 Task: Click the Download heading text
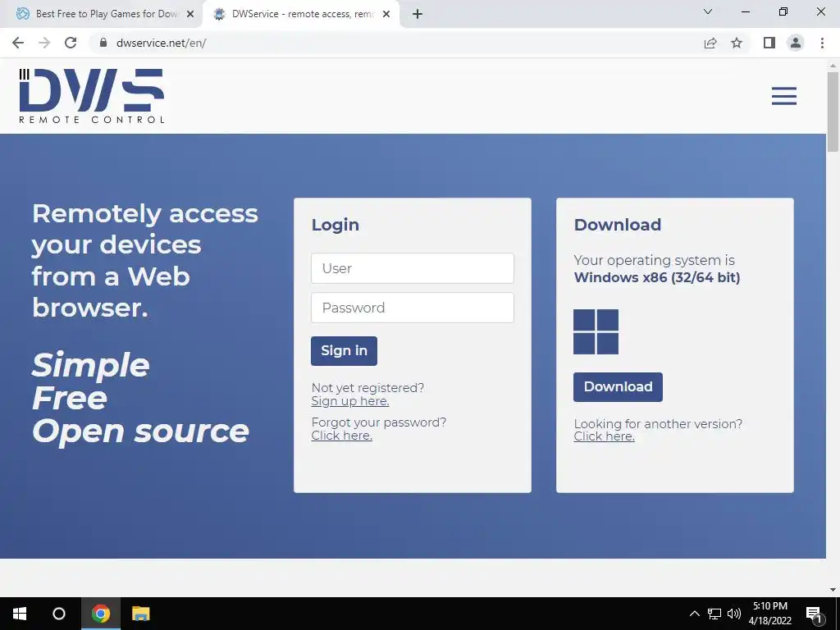(x=618, y=225)
